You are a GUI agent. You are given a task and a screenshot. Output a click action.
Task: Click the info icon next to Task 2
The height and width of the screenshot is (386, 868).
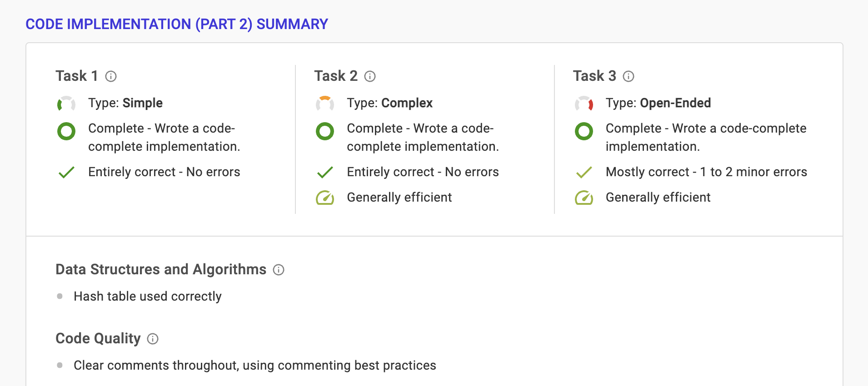(370, 76)
